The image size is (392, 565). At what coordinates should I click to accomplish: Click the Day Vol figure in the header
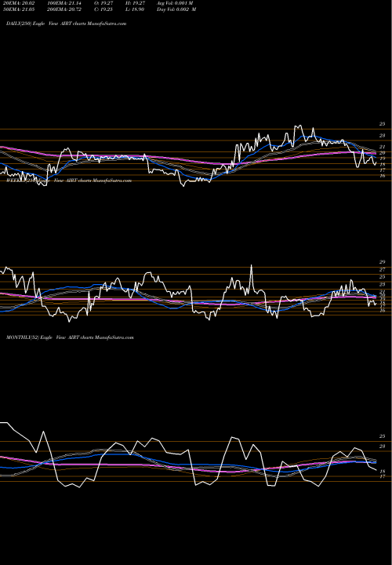[x=176, y=9]
